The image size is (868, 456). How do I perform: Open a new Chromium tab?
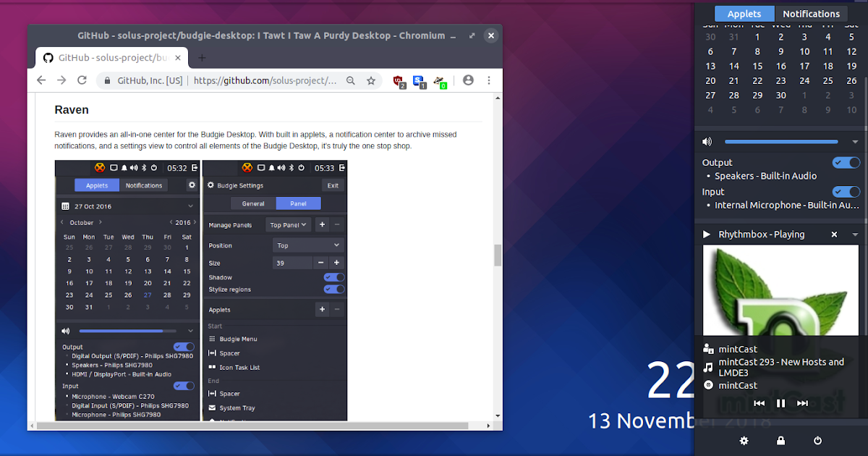pos(202,58)
